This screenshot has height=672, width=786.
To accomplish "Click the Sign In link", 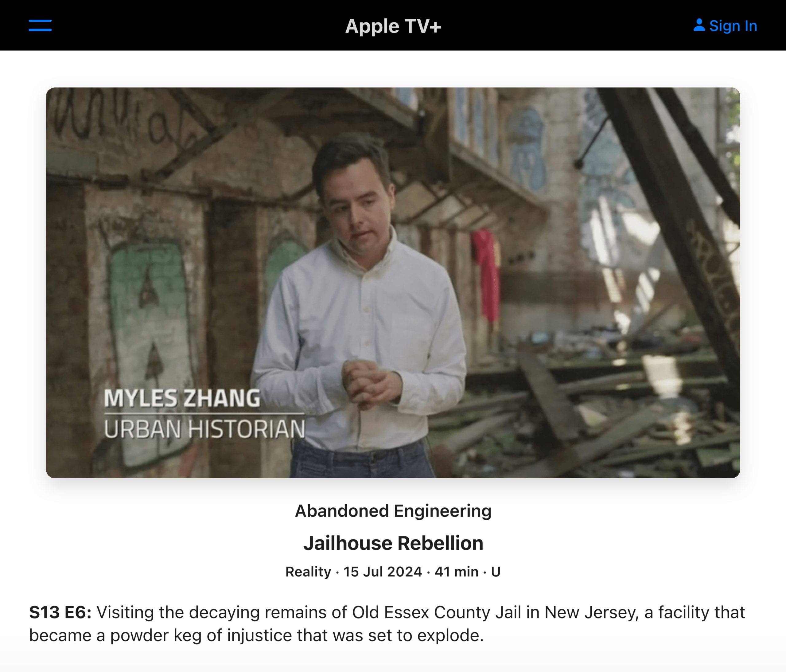I will point(733,26).
